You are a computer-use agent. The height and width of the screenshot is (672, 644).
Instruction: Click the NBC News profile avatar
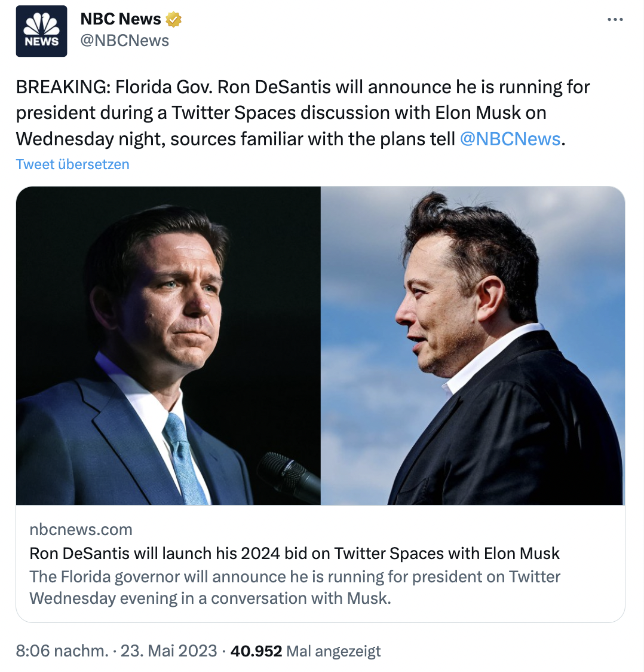click(41, 31)
